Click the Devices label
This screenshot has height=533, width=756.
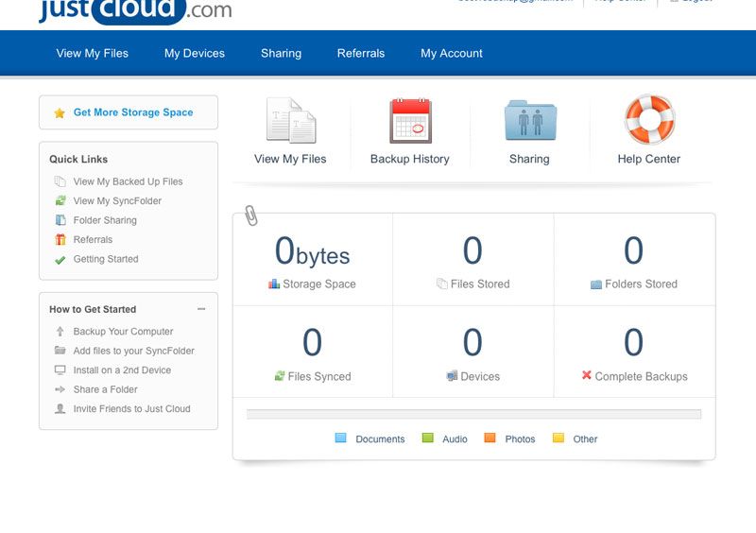click(480, 376)
